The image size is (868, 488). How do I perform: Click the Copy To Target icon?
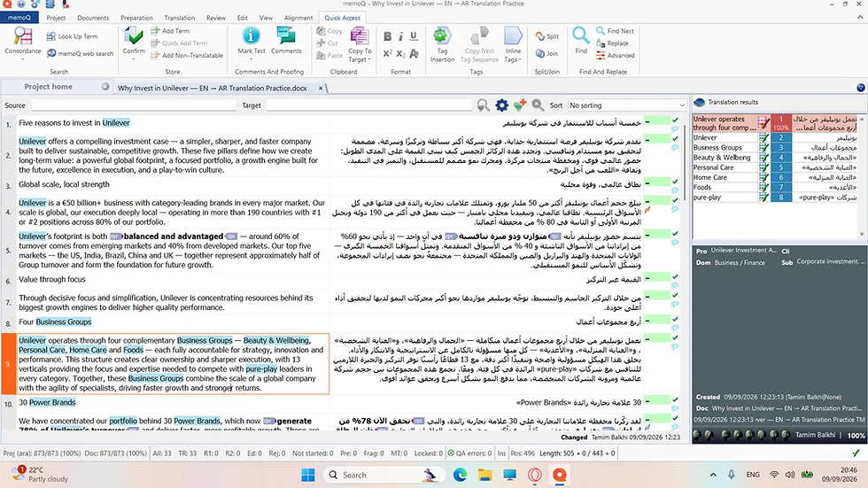point(360,35)
